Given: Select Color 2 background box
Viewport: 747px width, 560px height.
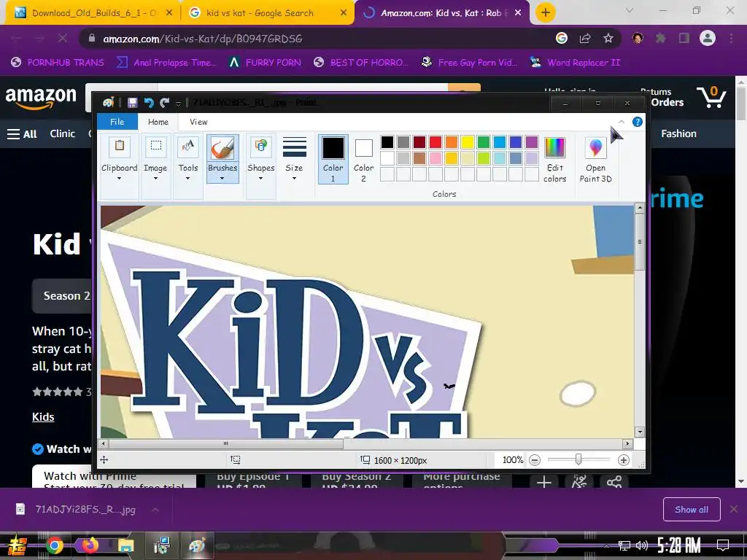Looking at the screenshot, I should [x=363, y=159].
